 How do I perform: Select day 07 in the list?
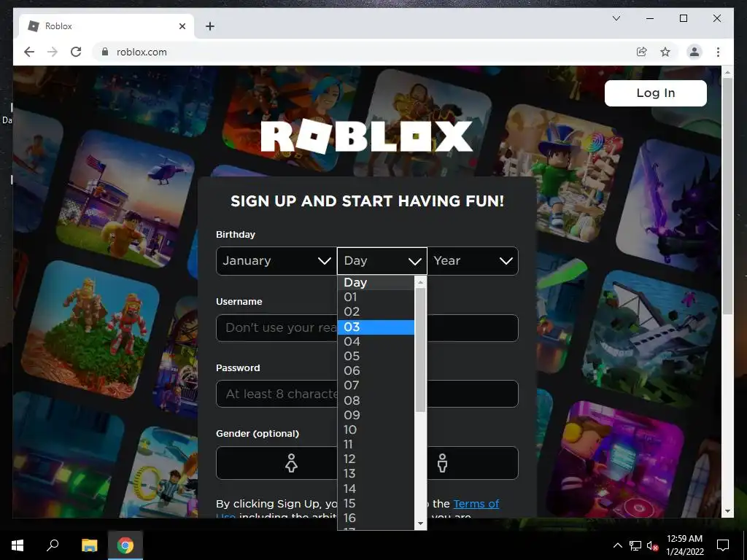point(376,386)
